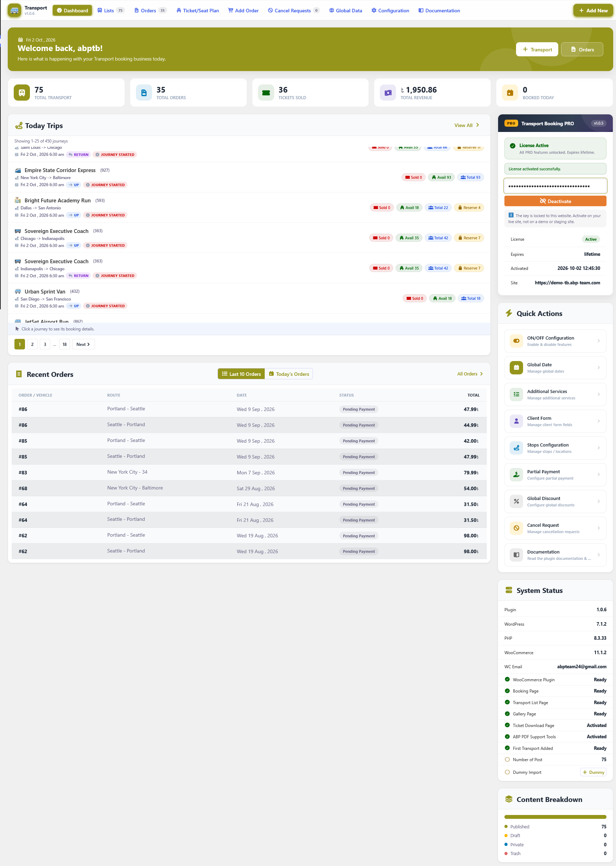Click the Gallery Page ready checkmark
Viewport: 616px width, 866px height.
[507, 714]
